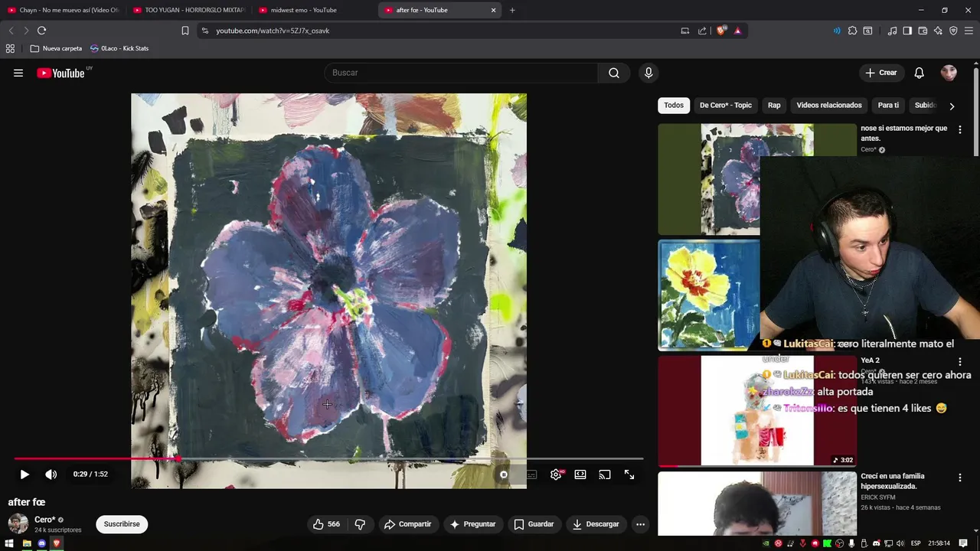This screenshot has height=551, width=980.
Task: Open the 0Laco - Kick Stats bookmark
Action: 119,48
